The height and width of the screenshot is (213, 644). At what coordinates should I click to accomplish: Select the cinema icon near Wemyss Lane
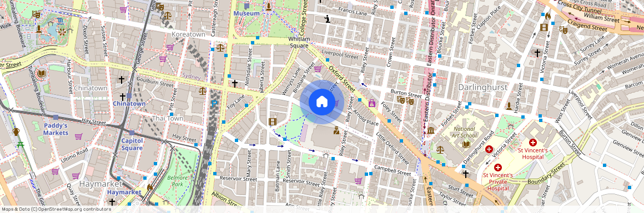coord(272,121)
